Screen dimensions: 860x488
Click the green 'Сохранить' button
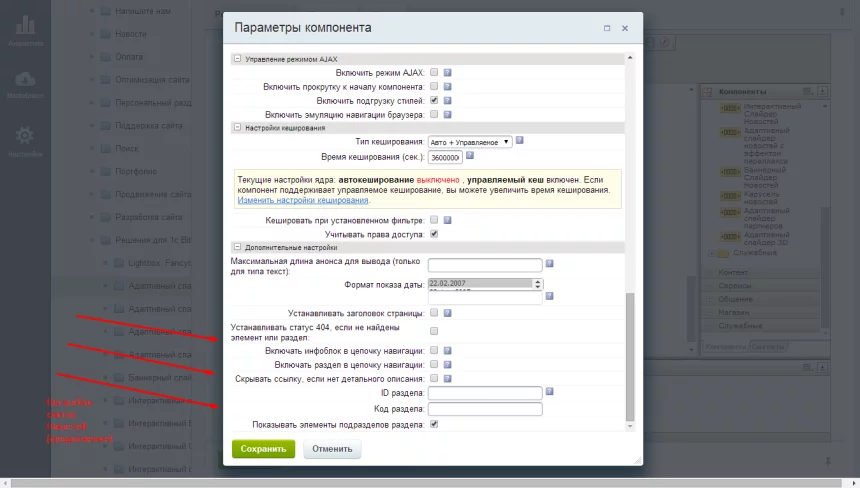click(x=263, y=449)
